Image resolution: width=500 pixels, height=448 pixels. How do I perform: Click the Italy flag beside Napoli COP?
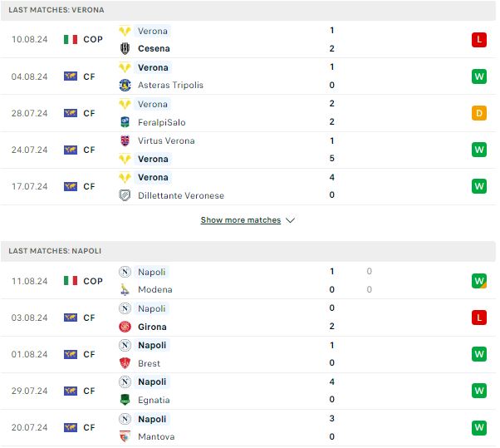pyautogui.click(x=71, y=281)
